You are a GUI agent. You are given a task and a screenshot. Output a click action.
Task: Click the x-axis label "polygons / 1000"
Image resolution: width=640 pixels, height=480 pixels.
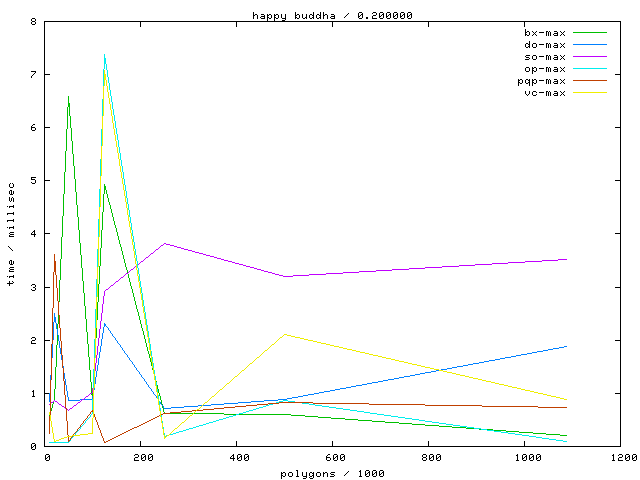pos(332,473)
